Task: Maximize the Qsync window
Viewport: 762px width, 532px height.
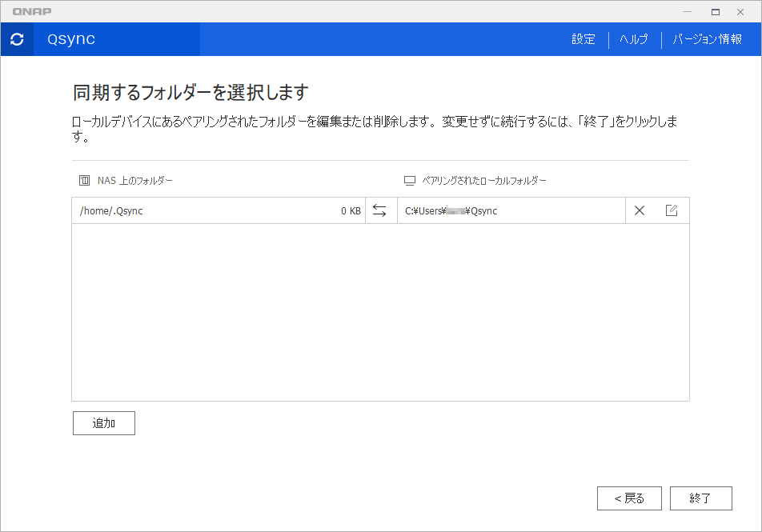Action: [716, 12]
